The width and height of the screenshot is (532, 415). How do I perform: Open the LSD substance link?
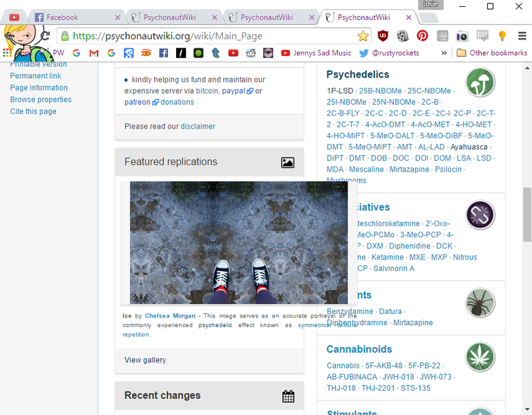[x=484, y=158]
